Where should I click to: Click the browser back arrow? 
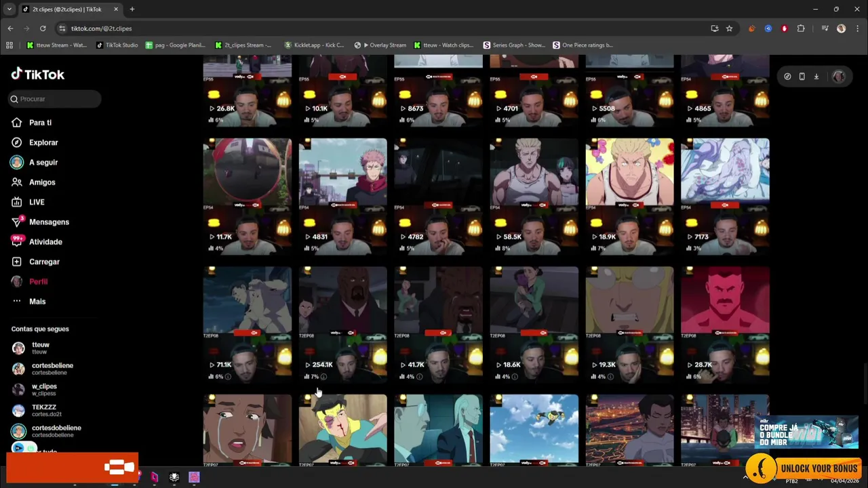[10, 28]
